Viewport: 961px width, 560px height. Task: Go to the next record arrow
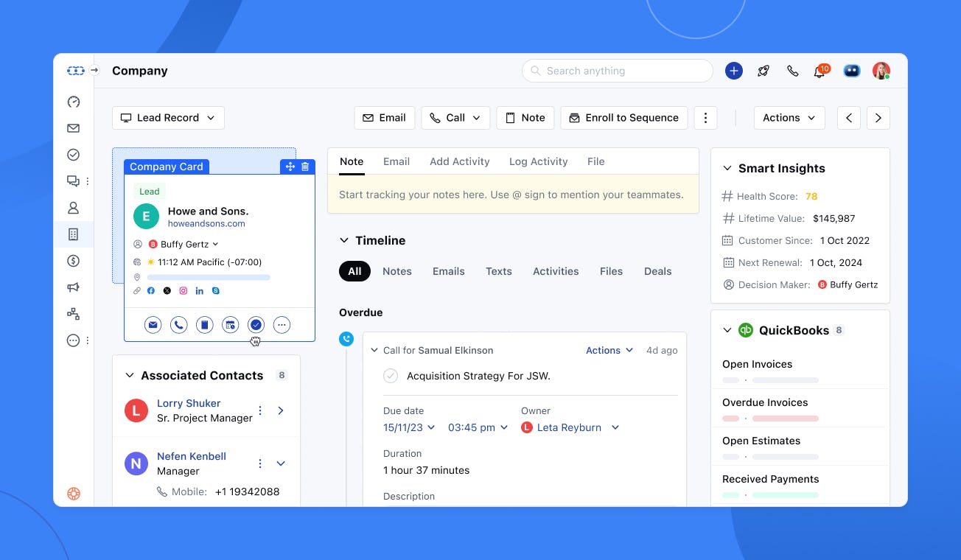(x=878, y=118)
